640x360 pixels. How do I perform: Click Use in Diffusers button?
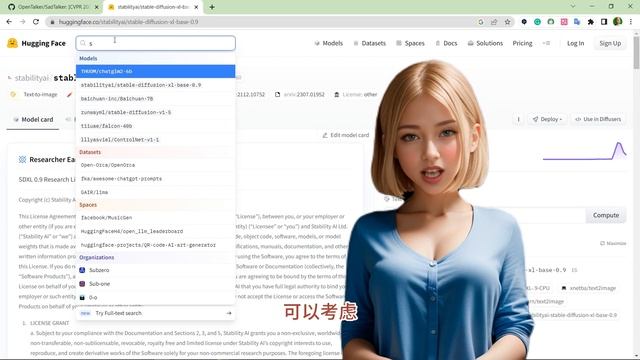598,119
